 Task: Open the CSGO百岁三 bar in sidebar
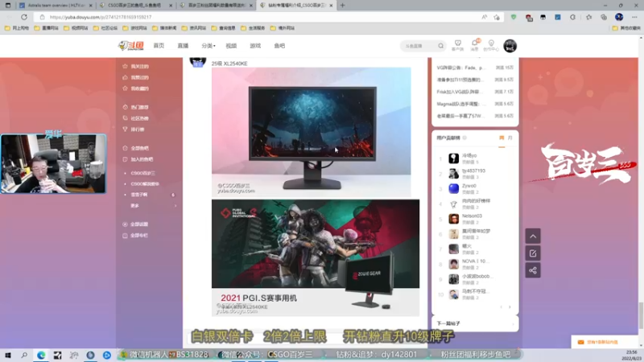[142, 173]
